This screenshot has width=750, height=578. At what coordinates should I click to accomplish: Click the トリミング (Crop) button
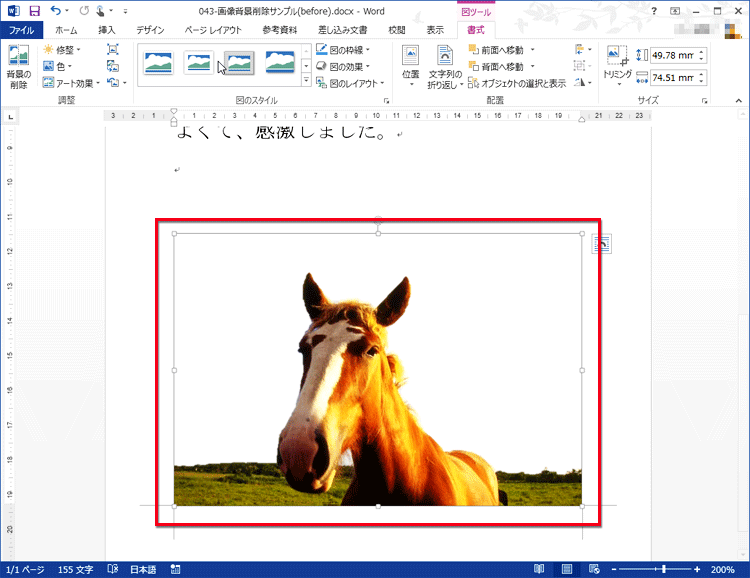pos(617,66)
